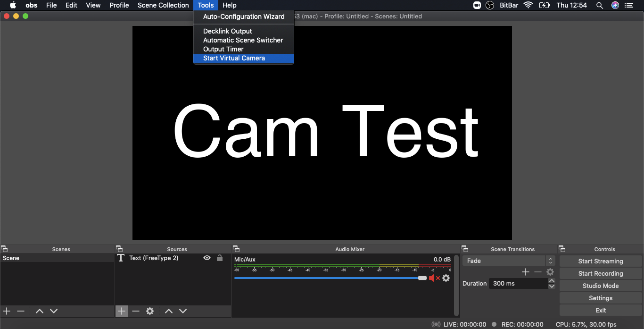Add a new source with plus icon
The image size is (644, 329).
point(122,311)
